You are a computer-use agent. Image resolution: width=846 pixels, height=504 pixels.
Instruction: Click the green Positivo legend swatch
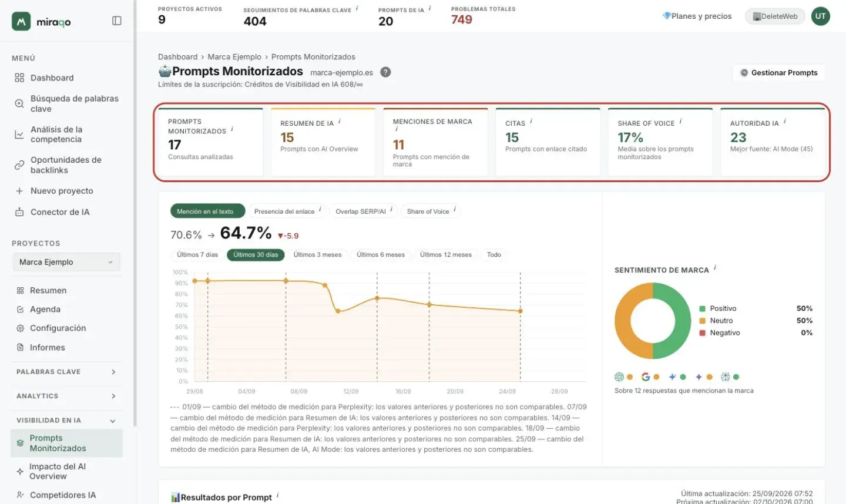pyautogui.click(x=702, y=309)
